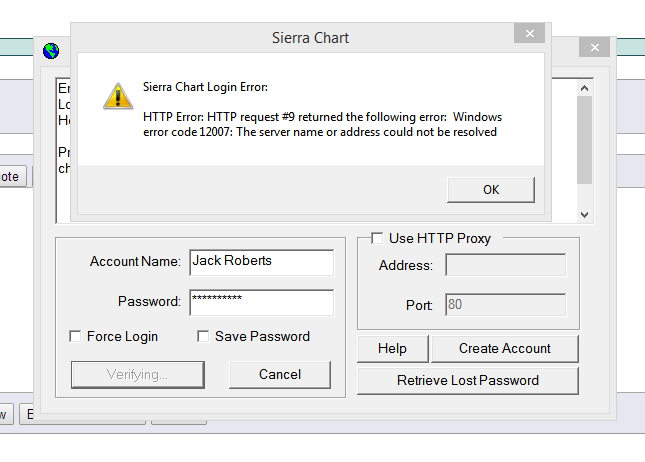Screen dimensions: 645x462
Task: Click the yellow warning icon in error dialog
Action: (118, 96)
